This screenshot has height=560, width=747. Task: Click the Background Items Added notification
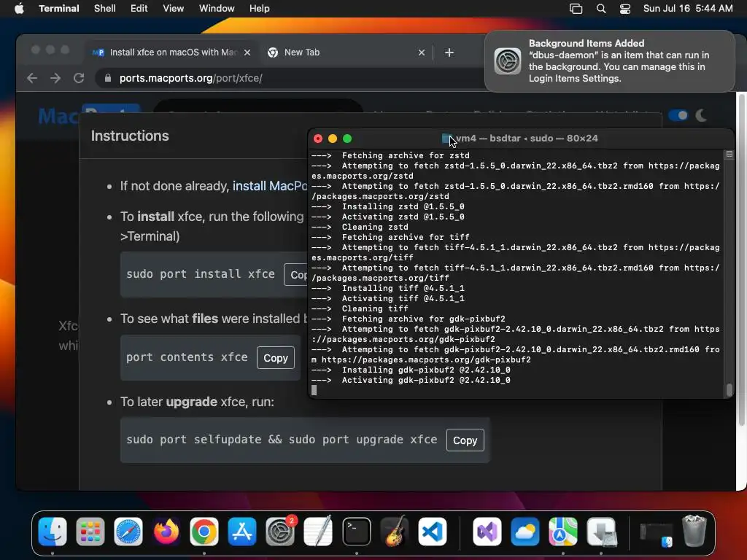click(610, 61)
